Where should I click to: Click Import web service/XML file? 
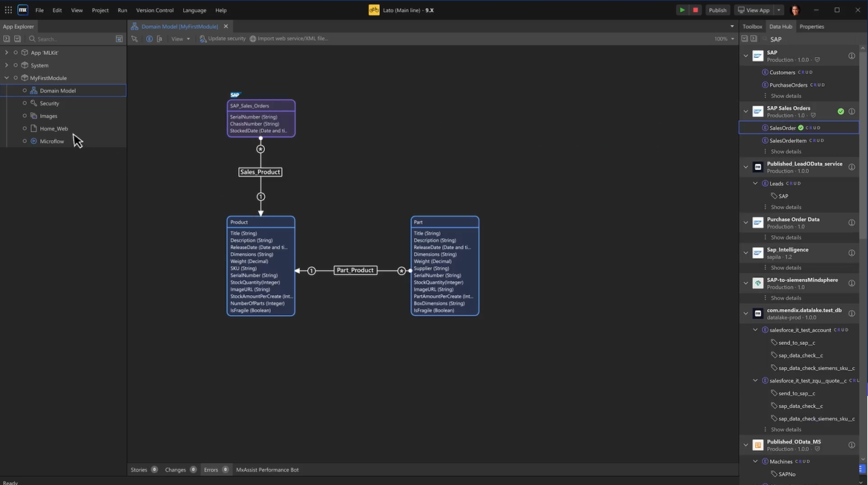tap(289, 39)
